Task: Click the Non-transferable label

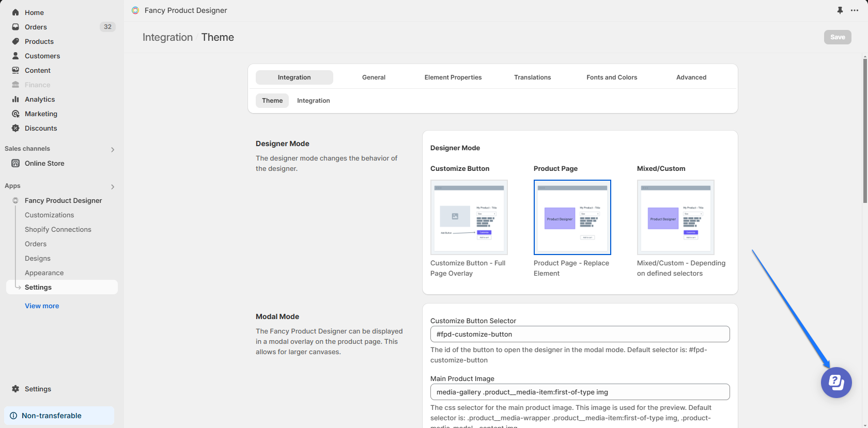Action: click(x=52, y=416)
